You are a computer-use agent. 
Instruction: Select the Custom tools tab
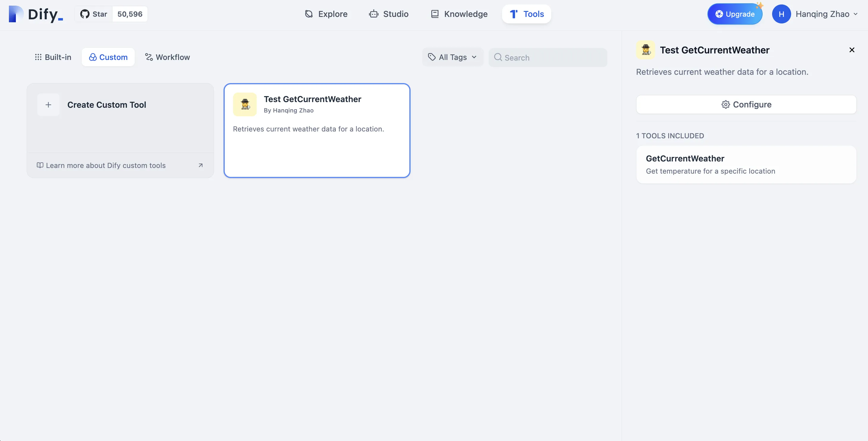click(x=108, y=57)
